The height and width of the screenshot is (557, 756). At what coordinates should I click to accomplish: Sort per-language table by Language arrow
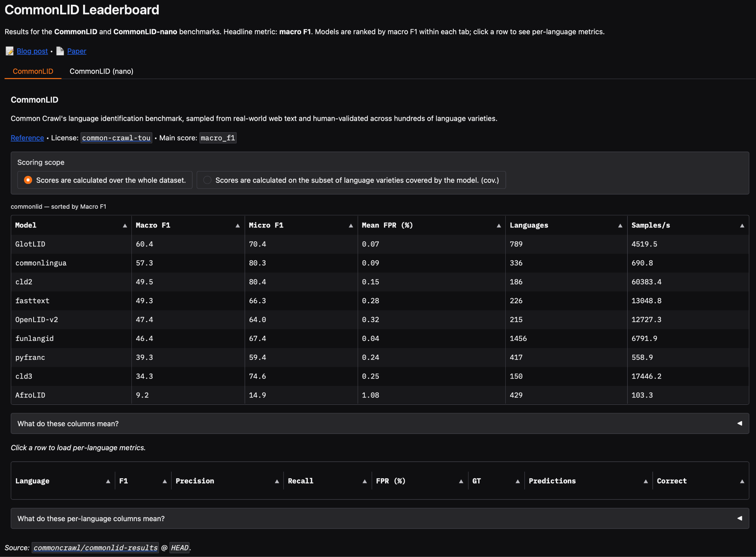[108, 481]
